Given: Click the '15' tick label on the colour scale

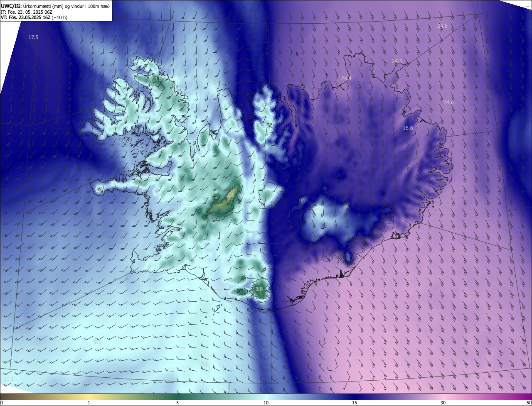Looking at the screenshot, I should pyautogui.click(x=355, y=403).
